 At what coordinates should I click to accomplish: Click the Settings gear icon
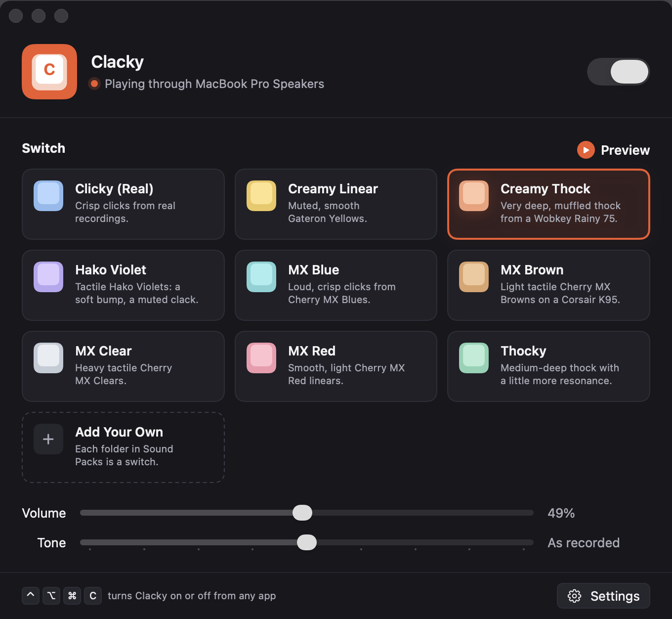[574, 596]
